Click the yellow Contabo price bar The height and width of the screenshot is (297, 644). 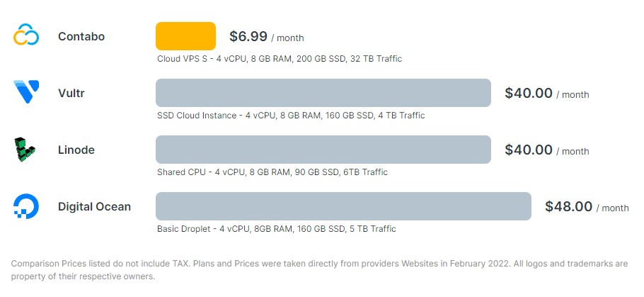(x=185, y=36)
